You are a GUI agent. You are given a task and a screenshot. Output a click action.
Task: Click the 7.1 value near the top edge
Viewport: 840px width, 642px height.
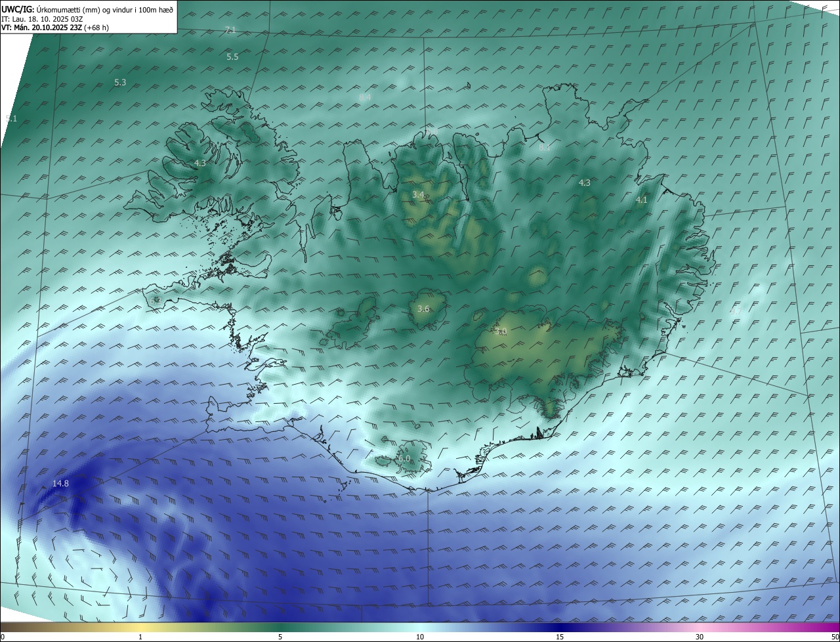tap(230, 30)
